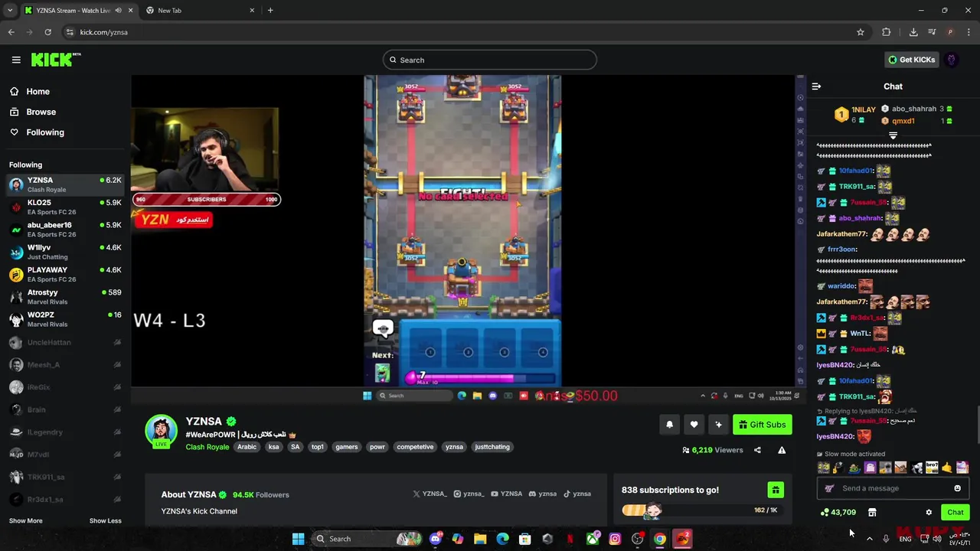The width and height of the screenshot is (980, 551).
Task: Report the stream with the warning triangle icon
Action: (782, 450)
